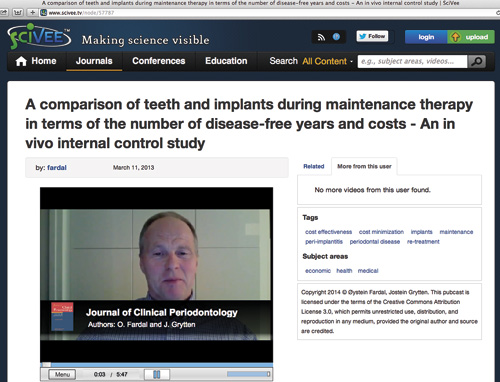
Task: Go to the Home page
Action: 36,61
